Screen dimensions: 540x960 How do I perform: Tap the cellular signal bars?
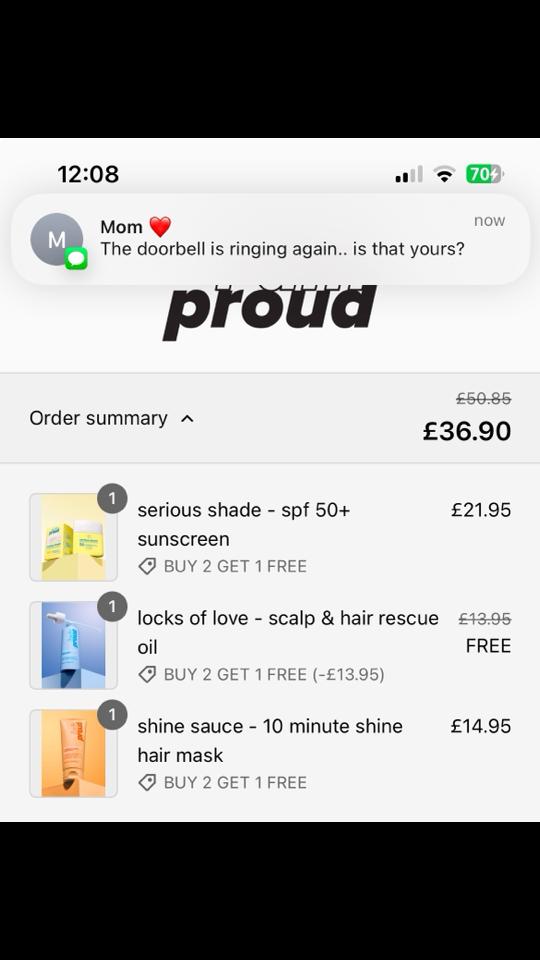[409, 174]
